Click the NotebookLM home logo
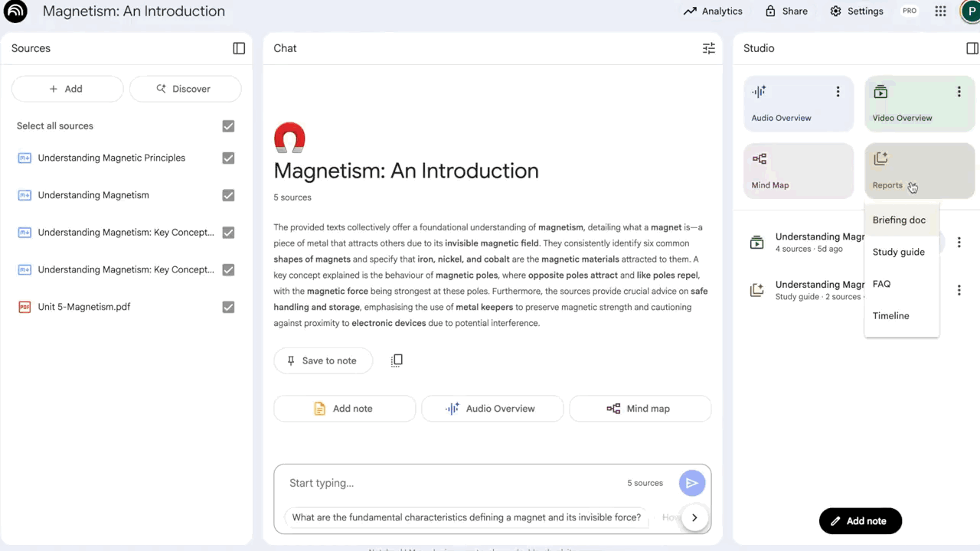Image resolution: width=980 pixels, height=551 pixels. point(15,11)
